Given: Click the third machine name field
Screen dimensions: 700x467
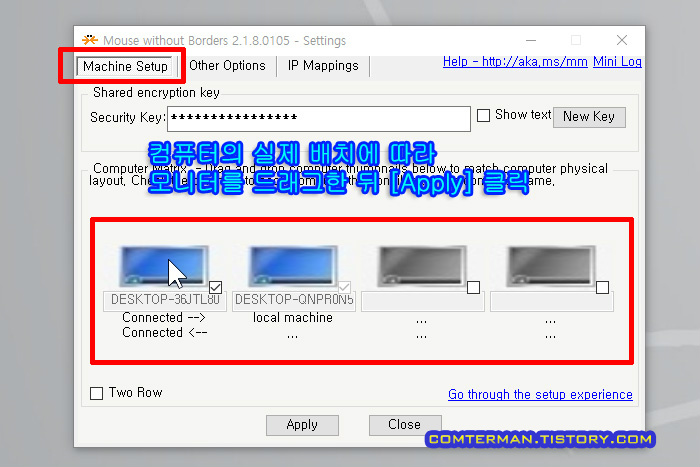Looking at the screenshot, I should point(423,301).
